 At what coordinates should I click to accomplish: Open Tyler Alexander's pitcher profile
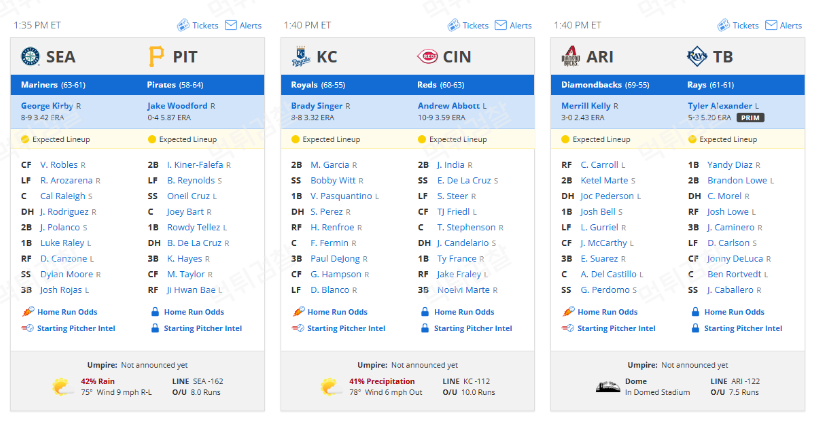tap(720, 106)
